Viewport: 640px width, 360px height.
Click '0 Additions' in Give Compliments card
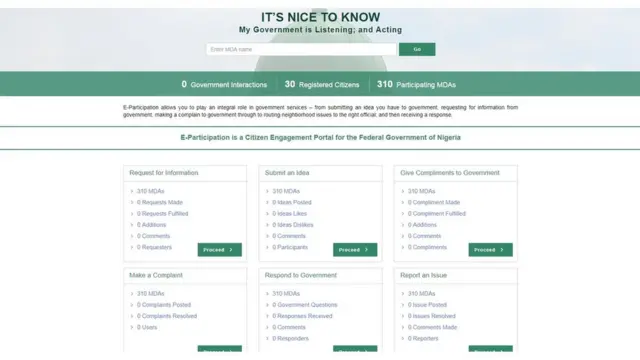422,225
